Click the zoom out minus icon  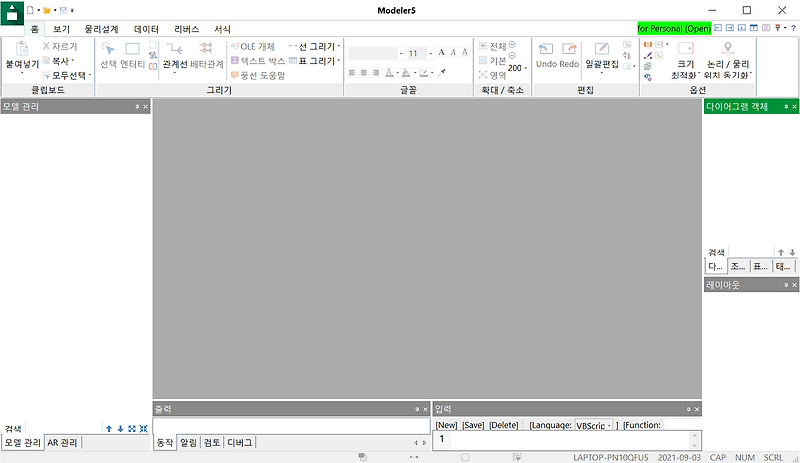[512, 56]
